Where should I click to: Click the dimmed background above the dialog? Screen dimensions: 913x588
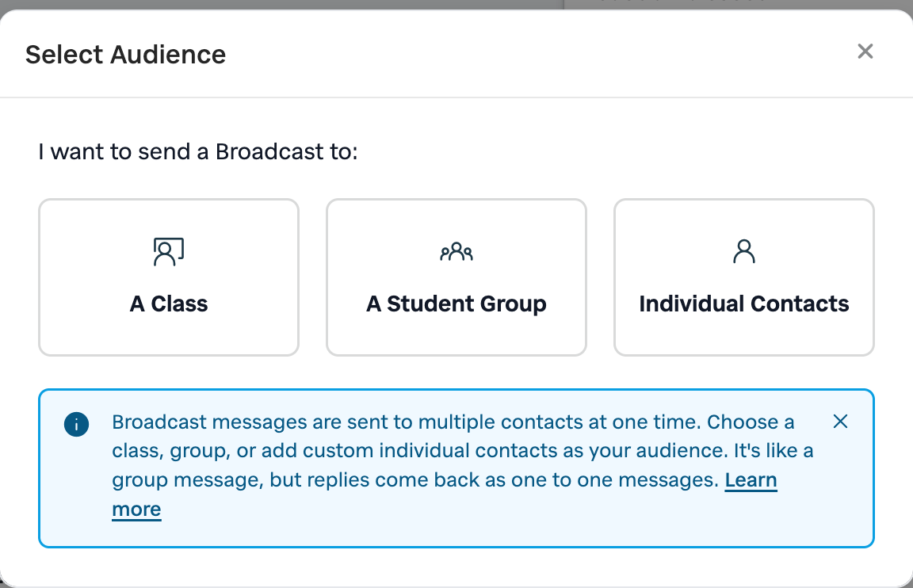pyautogui.click(x=280, y=4)
